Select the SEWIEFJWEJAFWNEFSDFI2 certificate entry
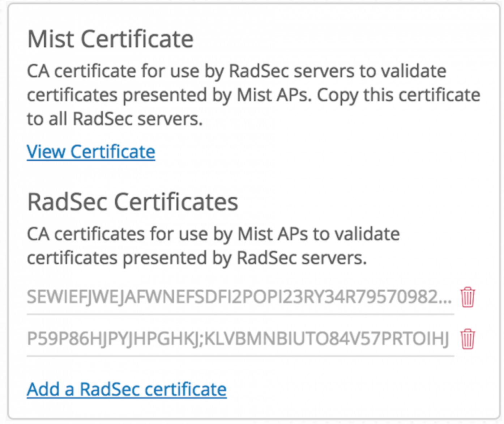The height and width of the screenshot is (424, 504). coord(239,297)
